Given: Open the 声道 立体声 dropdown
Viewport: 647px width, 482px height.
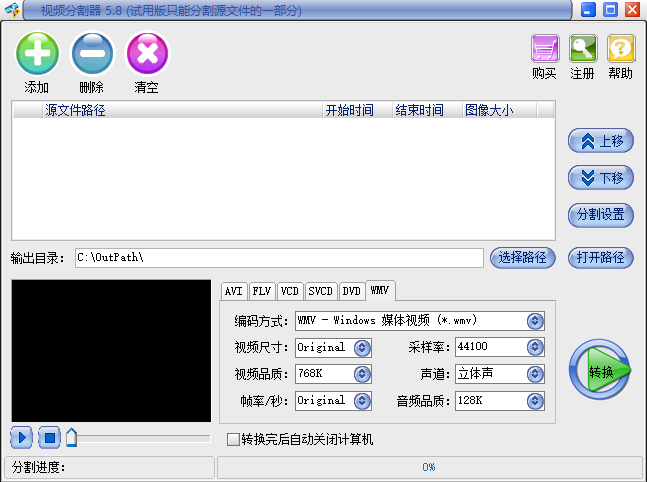Looking at the screenshot, I should coord(535,374).
